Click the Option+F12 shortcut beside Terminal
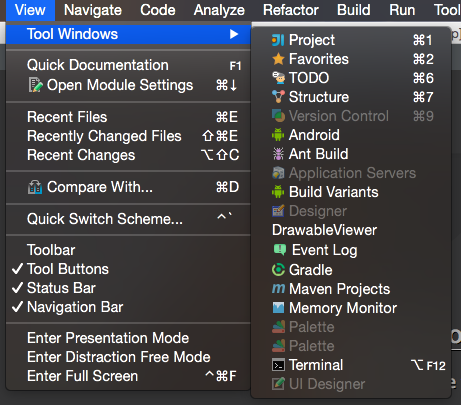Viewport: 461px width, 405px height. [x=428, y=366]
